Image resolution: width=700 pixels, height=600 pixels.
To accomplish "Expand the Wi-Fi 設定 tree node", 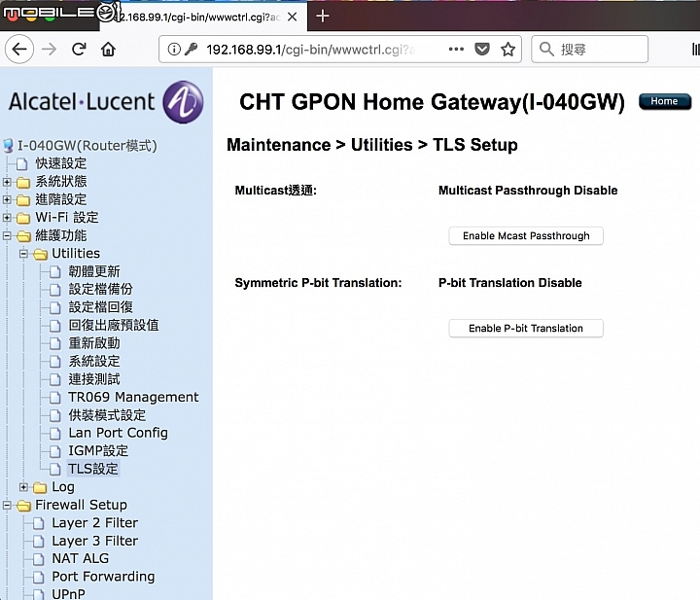I will (x=7, y=218).
